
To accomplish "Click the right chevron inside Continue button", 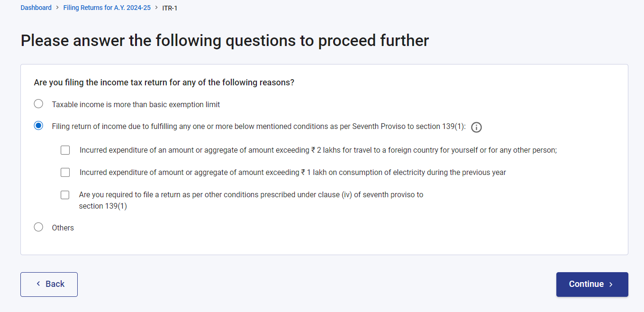I will [611, 284].
